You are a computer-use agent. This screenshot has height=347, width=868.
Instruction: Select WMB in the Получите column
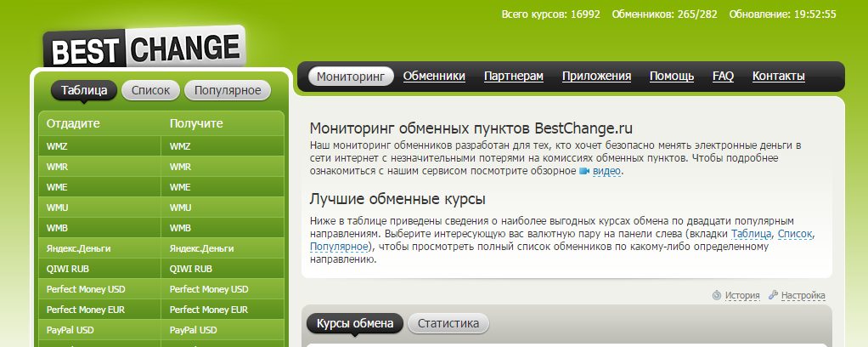[x=223, y=228]
